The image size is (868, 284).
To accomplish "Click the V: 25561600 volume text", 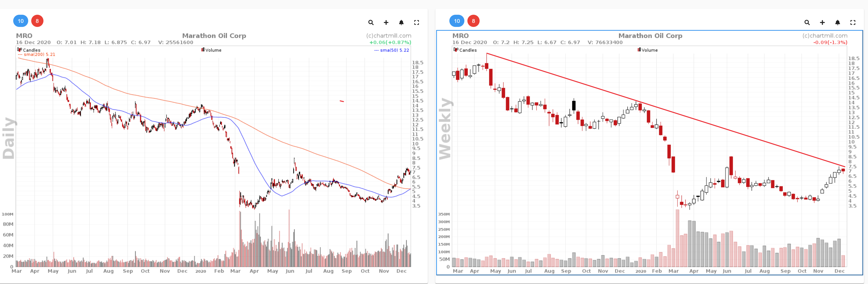I will pos(176,42).
